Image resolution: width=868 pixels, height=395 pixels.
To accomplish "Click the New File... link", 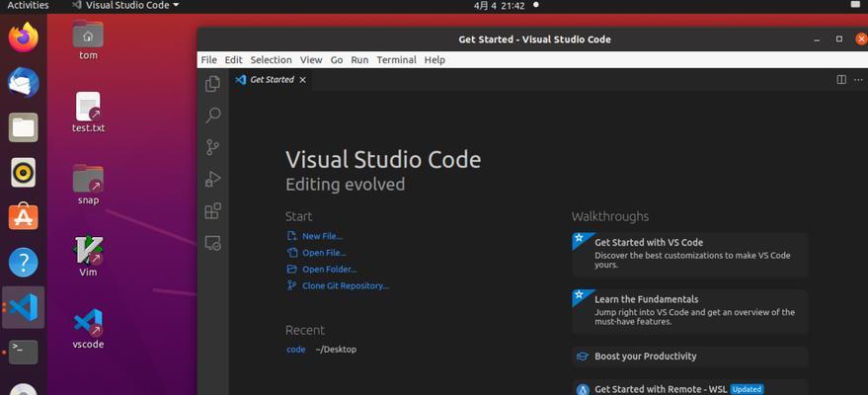I will tap(322, 236).
